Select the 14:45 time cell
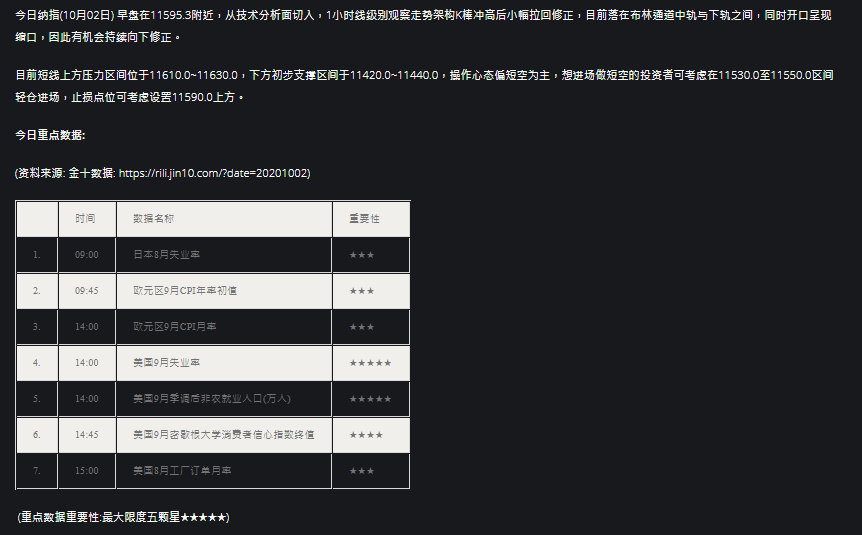Viewport: 862px width, 535px height. point(87,435)
